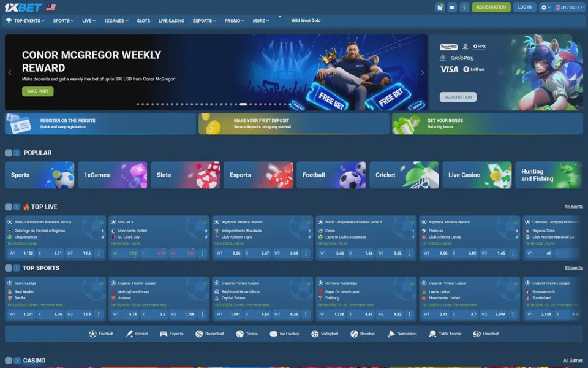This screenshot has width=588, height=368.
Task: Favorite the Ceara vs Juventude match star
Action: point(412,222)
